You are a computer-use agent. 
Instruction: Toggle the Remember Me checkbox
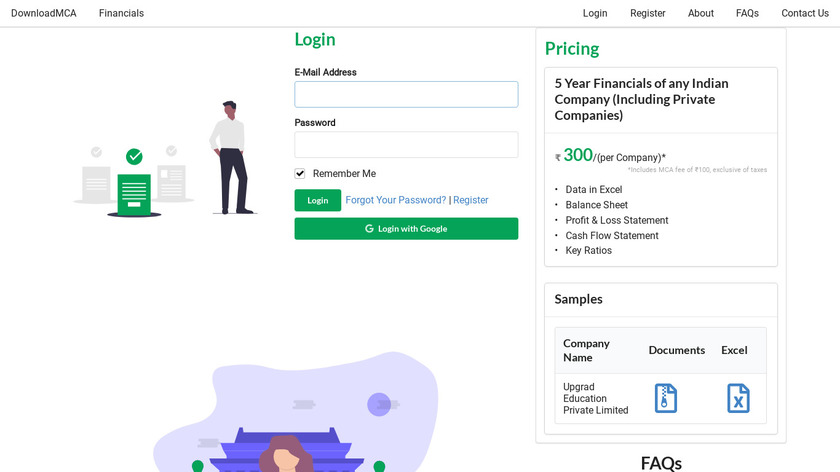(x=300, y=174)
